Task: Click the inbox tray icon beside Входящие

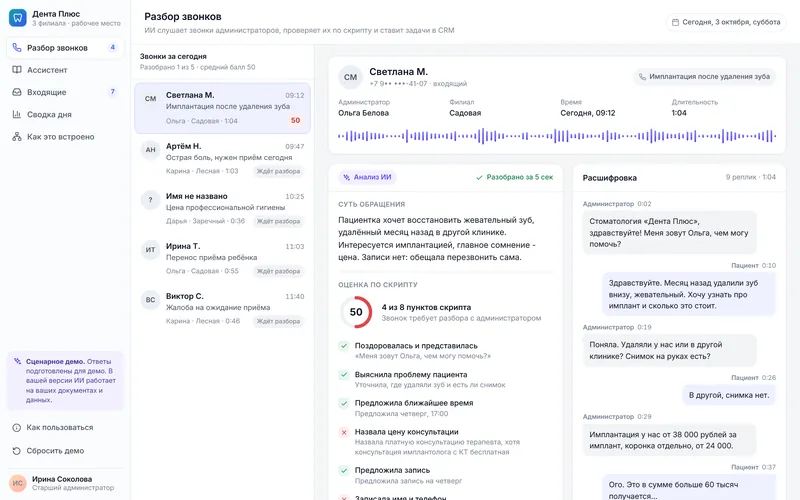Action: [17, 92]
